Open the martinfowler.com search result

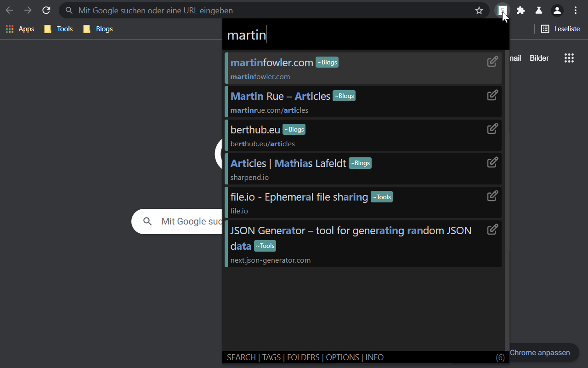[x=271, y=63]
